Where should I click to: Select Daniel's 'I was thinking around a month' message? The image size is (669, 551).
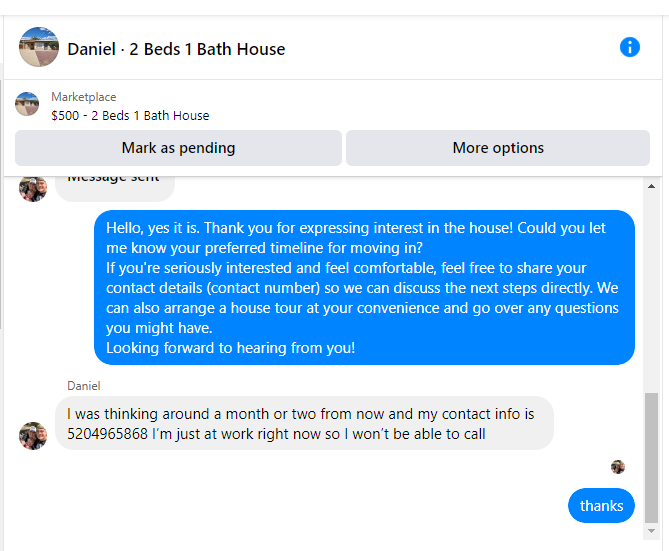304,423
